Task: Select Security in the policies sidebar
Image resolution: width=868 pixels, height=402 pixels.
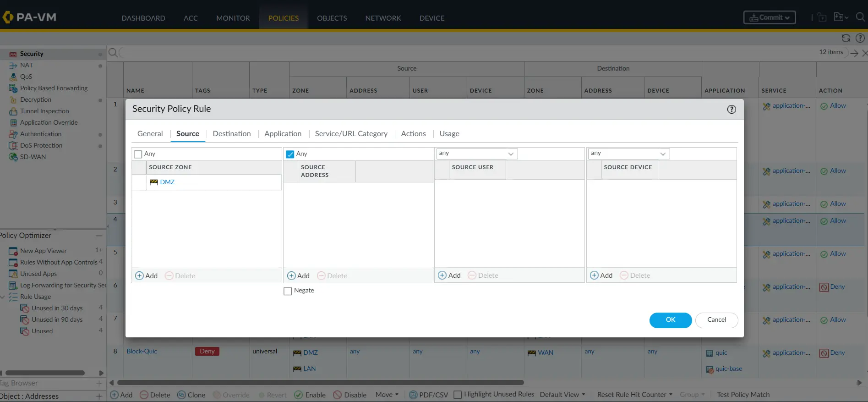Action: coord(32,54)
